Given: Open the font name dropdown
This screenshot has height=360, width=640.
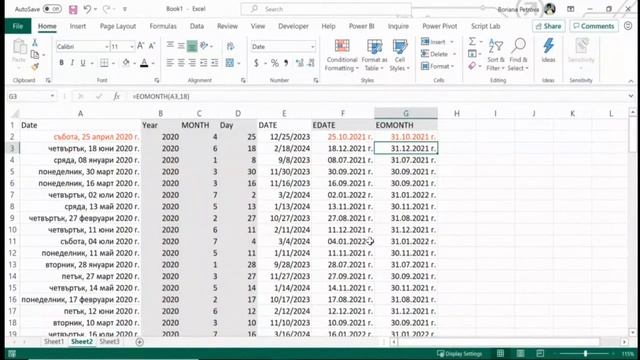Looking at the screenshot, I should click(x=107, y=47).
